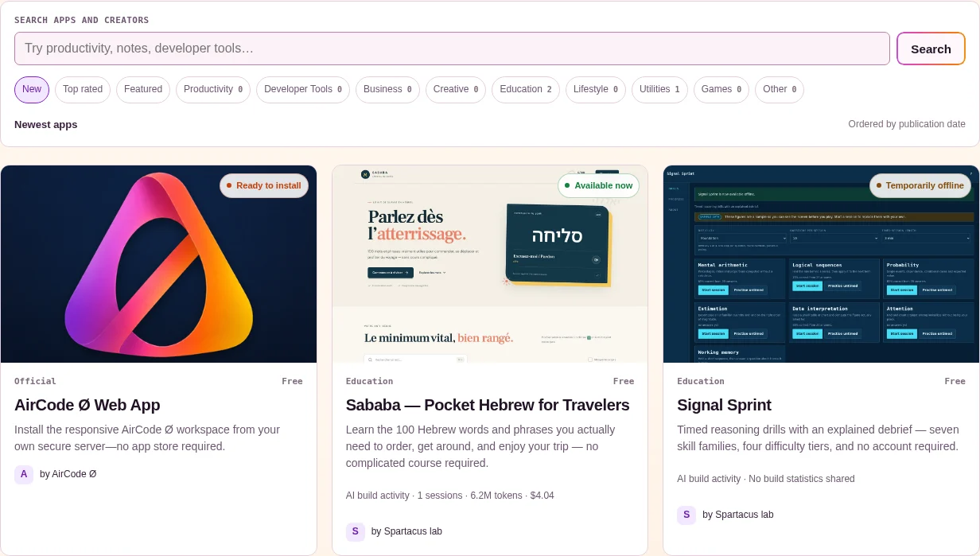Filter by Lifestyle category

596,89
